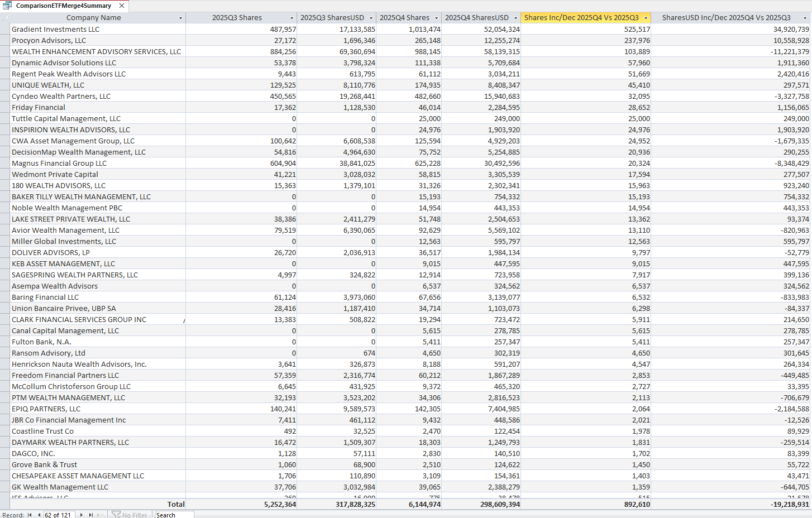
Task: Select the Friday Financial row selector
Action: (6, 107)
